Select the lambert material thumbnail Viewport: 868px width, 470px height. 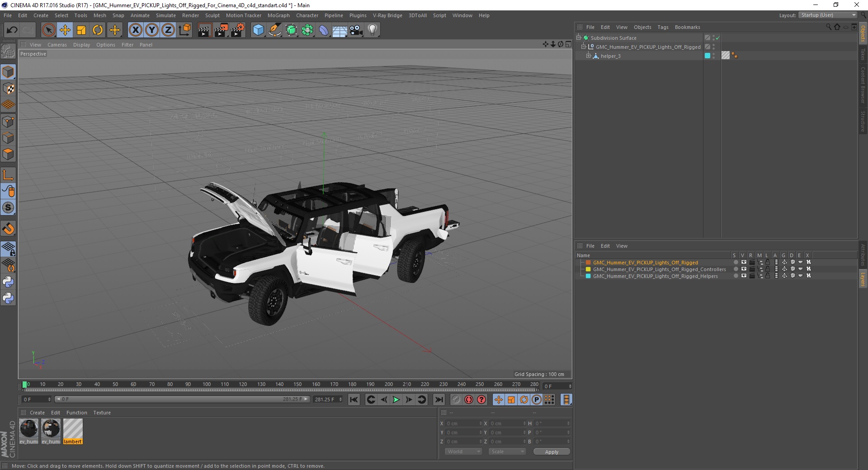pos(73,431)
